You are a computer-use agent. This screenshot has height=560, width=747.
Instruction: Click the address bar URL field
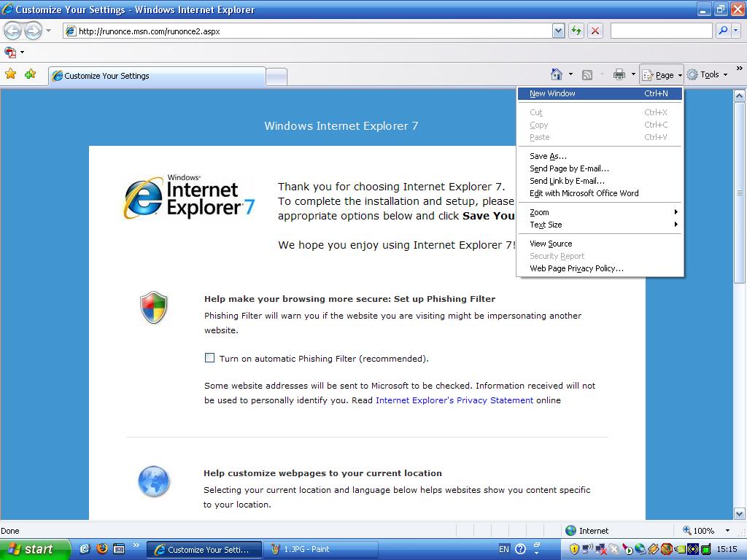tap(307, 31)
